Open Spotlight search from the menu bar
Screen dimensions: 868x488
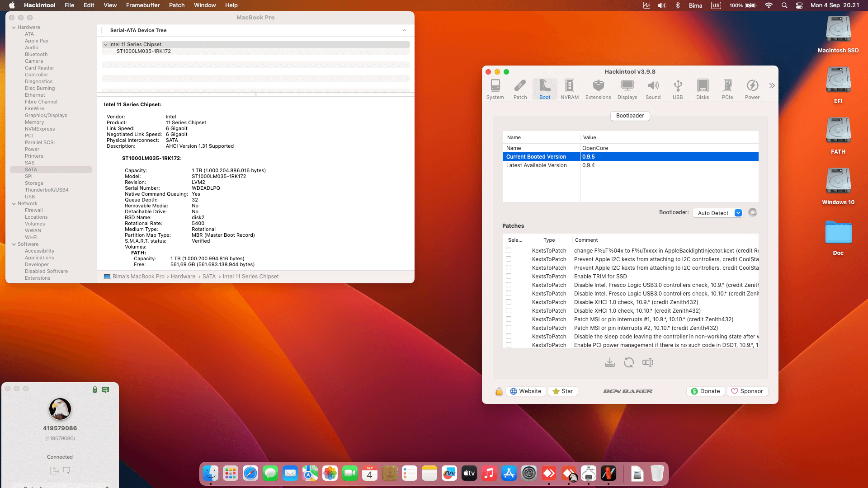pyautogui.click(x=784, y=5)
